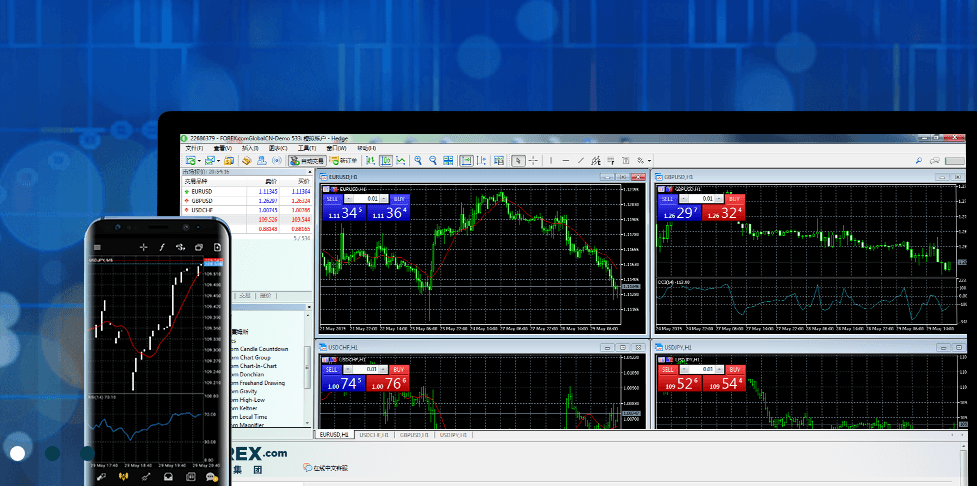
Task: Click the New Order toolbar button
Action: (x=343, y=161)
